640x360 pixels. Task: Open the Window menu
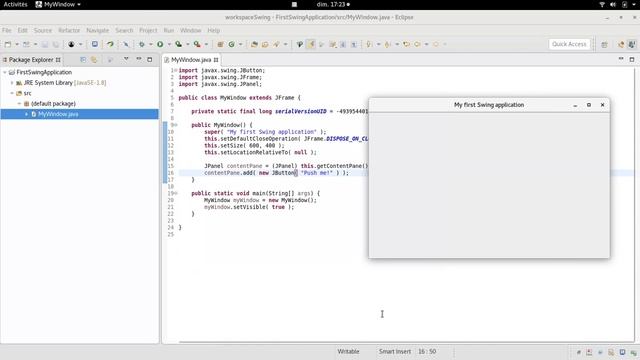pyautogui.click(x=191, y=31)
